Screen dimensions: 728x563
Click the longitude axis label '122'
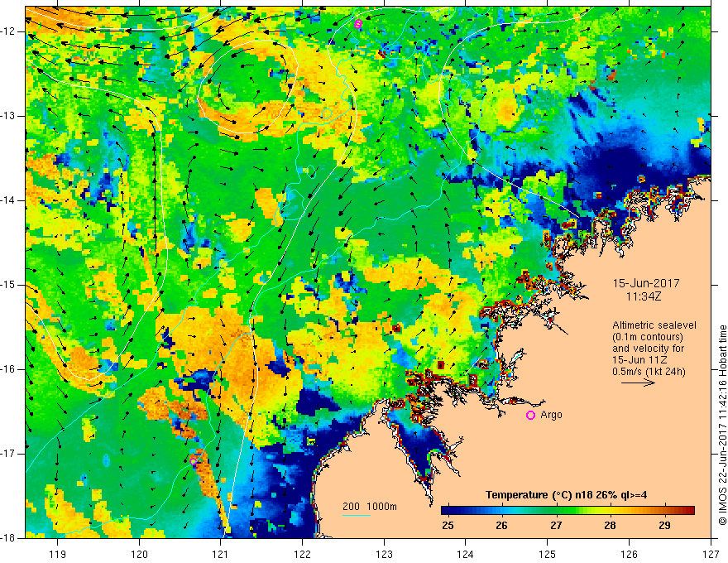302,554
